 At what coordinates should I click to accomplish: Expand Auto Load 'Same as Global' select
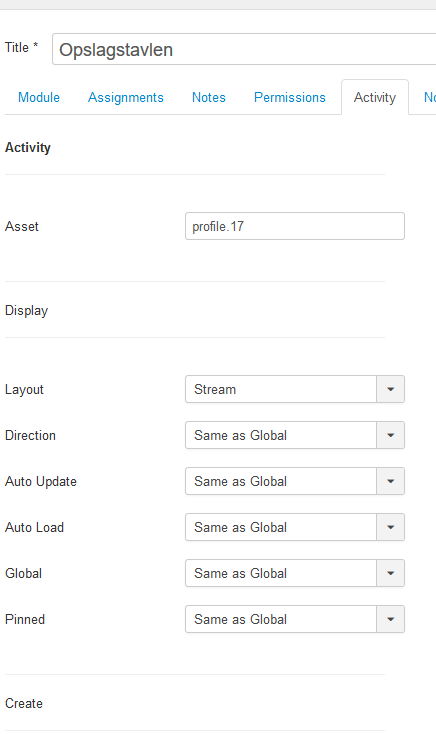click(295, 527)
